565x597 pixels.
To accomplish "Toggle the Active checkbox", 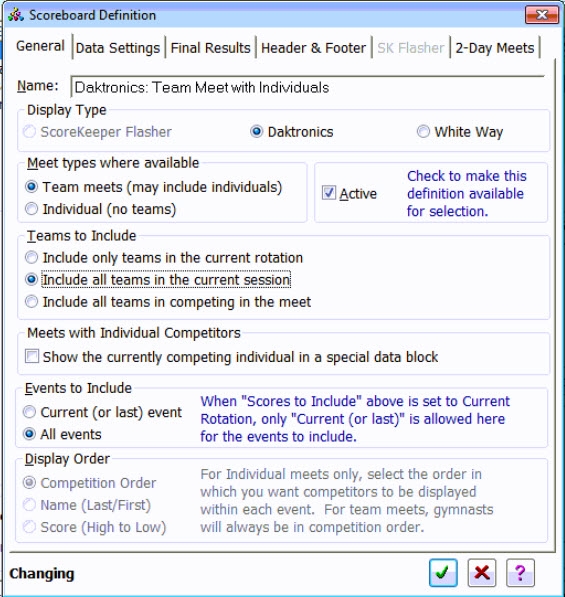I will [x=349, y=193].
